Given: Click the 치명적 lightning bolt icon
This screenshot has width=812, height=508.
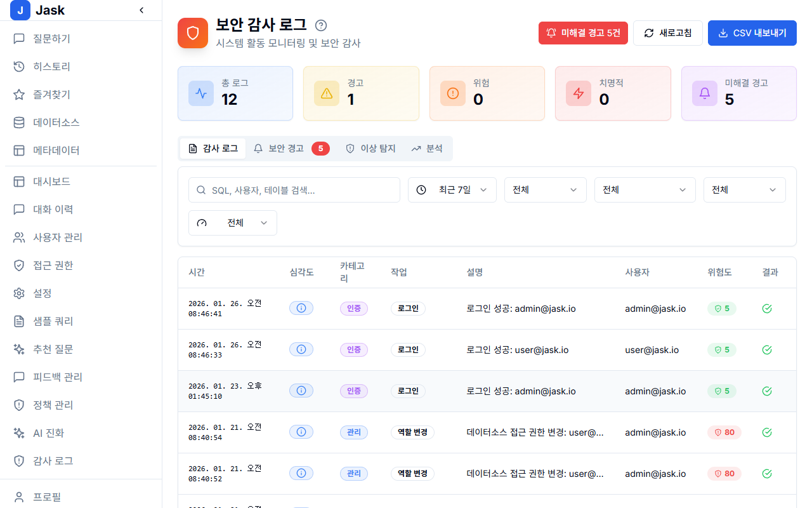Looking at the screenshot, I should (x=579, y=93).
